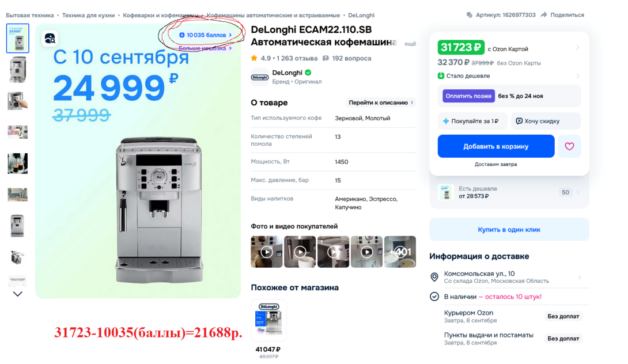628x364 pixels.
Task: Click Купить в один клик button
Action: (x=509, y=229)
